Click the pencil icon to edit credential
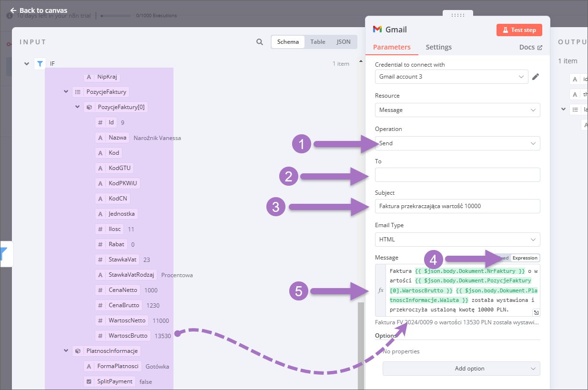This screenshot has height=390, width=588. pyautogui.click(x=535, y=77)
